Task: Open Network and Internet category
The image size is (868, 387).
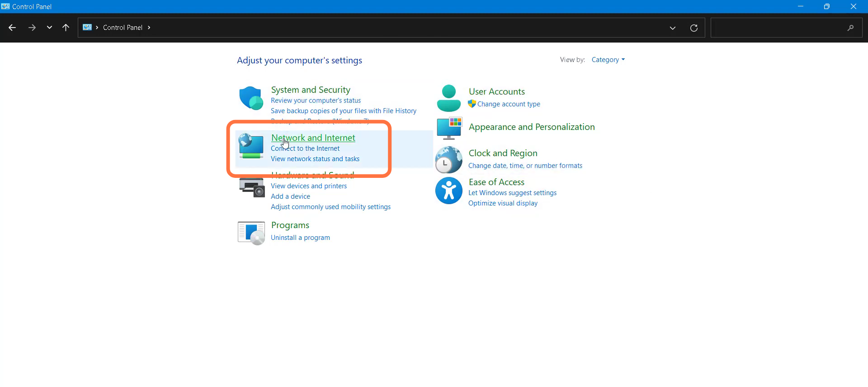Action: 313,138
